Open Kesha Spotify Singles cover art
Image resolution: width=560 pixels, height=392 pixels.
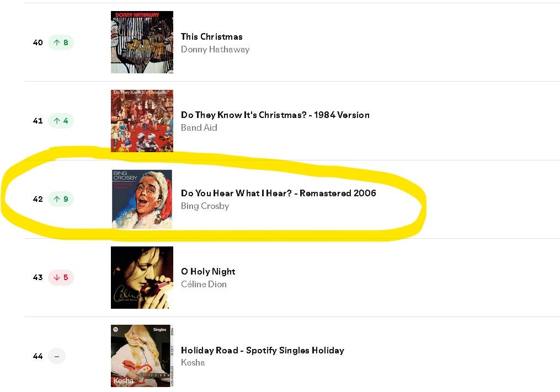[x=142, y=356]
